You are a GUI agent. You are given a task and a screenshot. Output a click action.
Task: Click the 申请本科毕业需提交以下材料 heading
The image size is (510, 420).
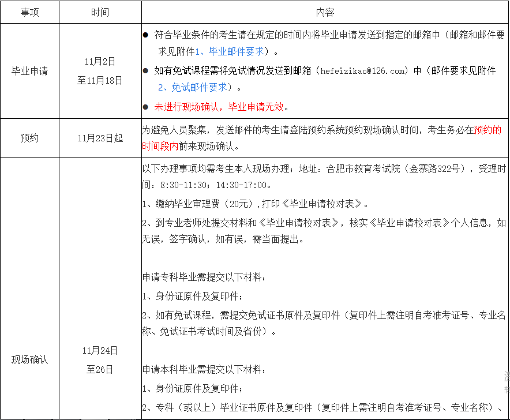(204, 369)
